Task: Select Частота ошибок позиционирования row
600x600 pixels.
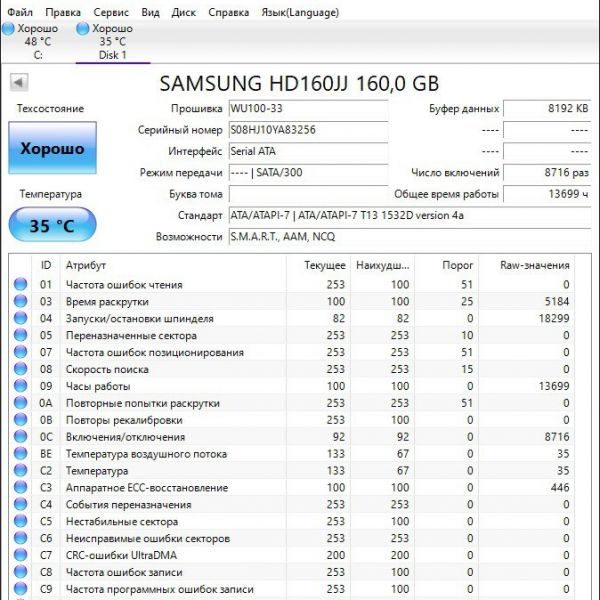Action: (x=292, y=352)
